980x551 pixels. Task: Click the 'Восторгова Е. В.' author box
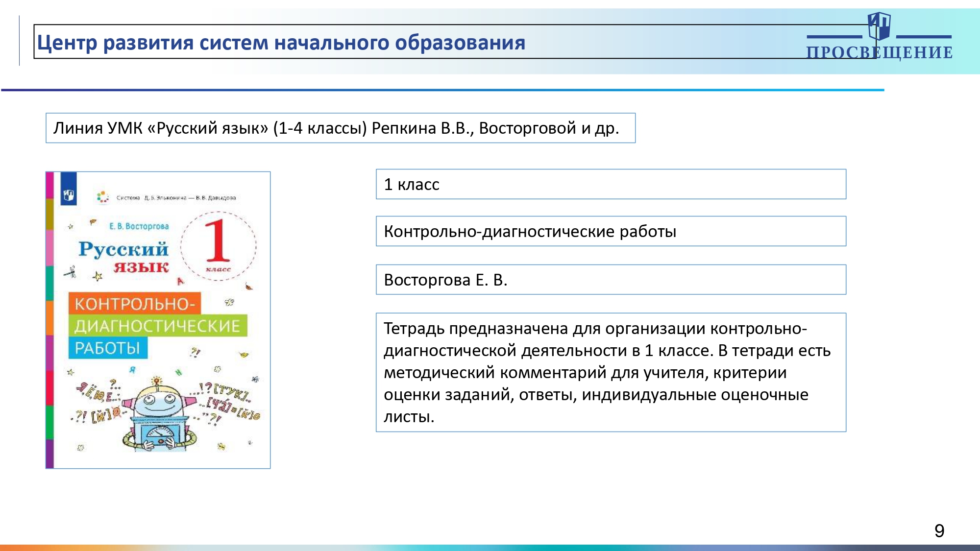coord(611,280)
